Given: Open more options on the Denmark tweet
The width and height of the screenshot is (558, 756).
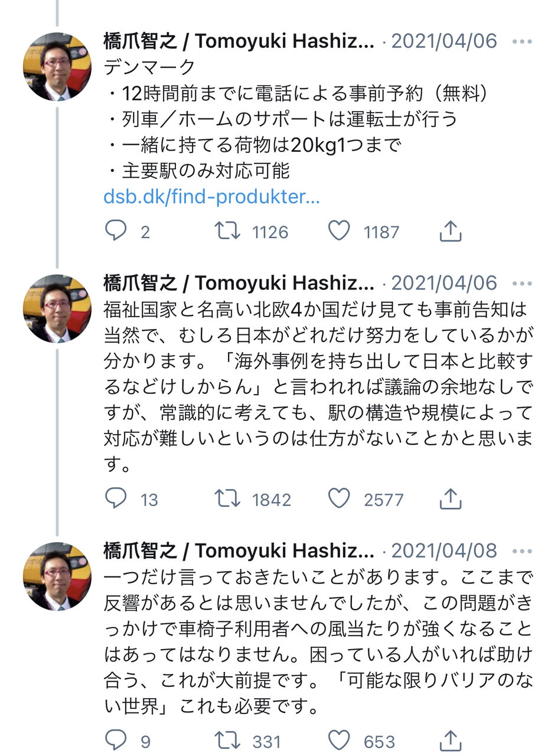Looking at the screenshot, I should (522, 41).
